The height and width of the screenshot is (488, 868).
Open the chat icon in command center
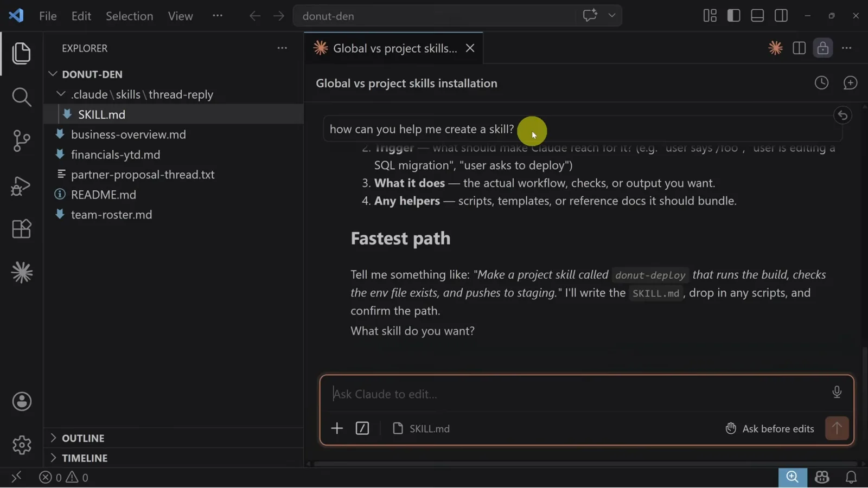590,15
